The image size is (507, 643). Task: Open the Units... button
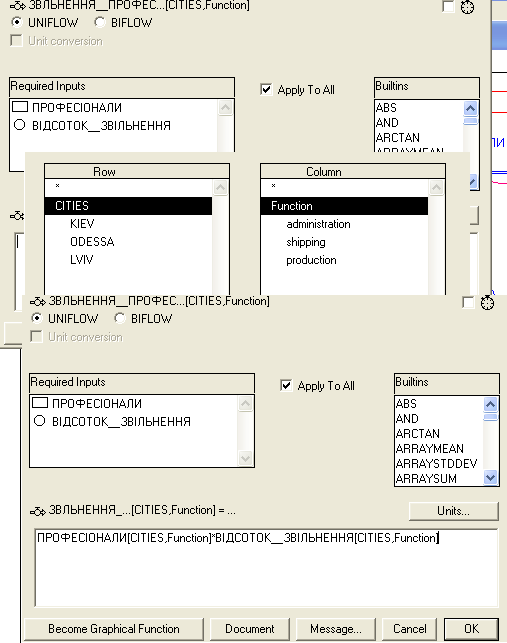click(453, 511)
